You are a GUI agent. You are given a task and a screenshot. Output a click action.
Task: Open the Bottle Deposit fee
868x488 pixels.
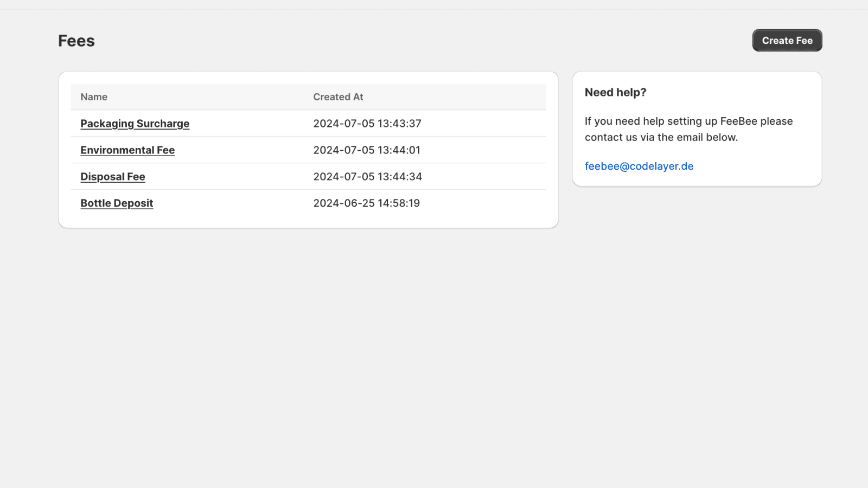coord(117,203)
